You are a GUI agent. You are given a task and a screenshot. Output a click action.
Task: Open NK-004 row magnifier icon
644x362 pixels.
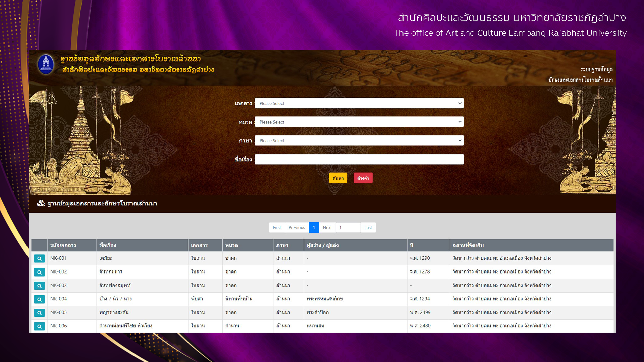pos(39,299)
